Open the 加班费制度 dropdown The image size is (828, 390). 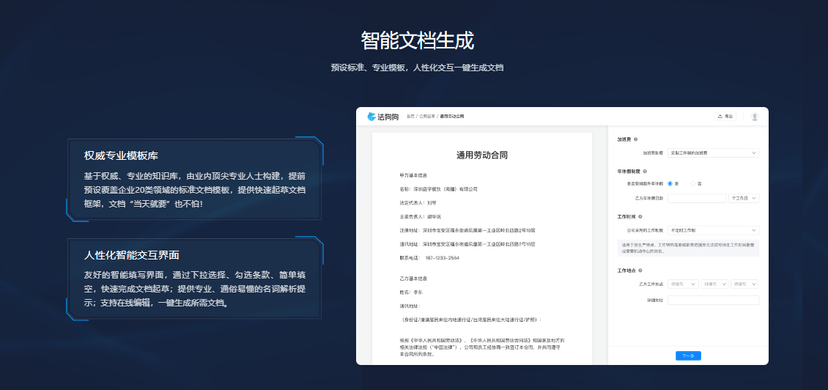(x=713, y=153)
